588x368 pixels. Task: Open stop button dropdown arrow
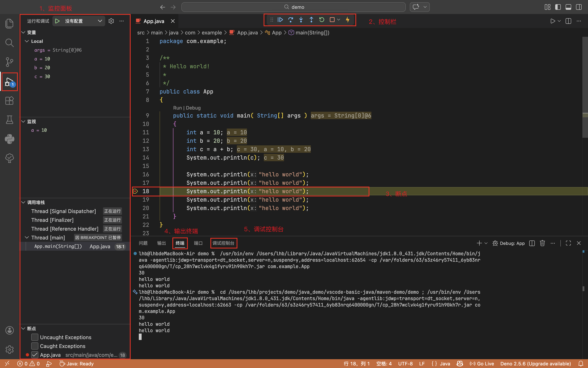click(339, 20)
